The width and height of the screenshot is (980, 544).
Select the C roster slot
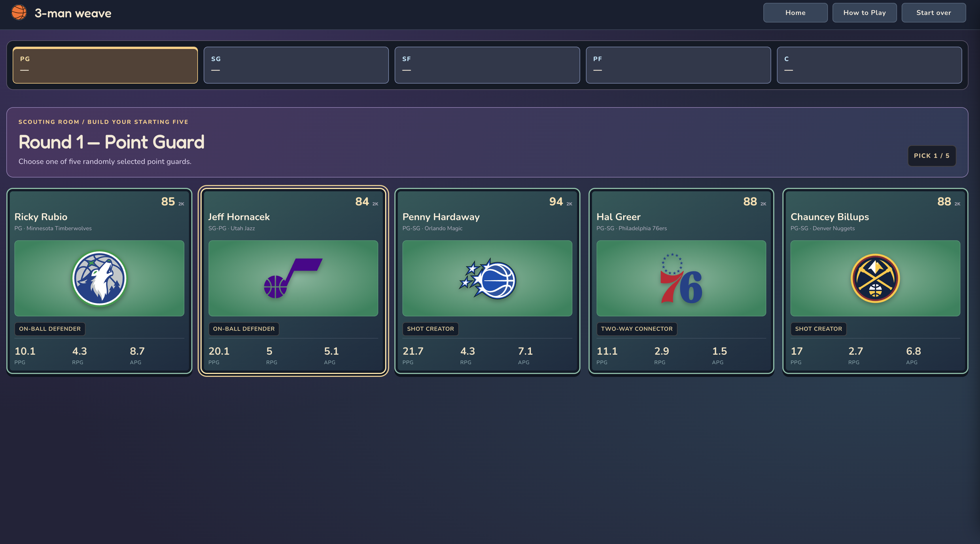pos(869,65)
